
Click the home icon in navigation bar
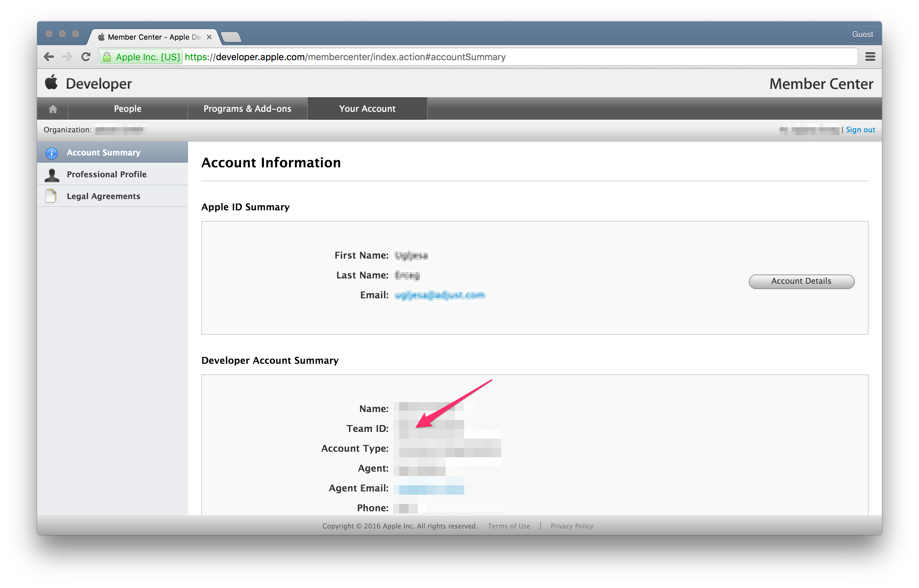click(53, 109)
